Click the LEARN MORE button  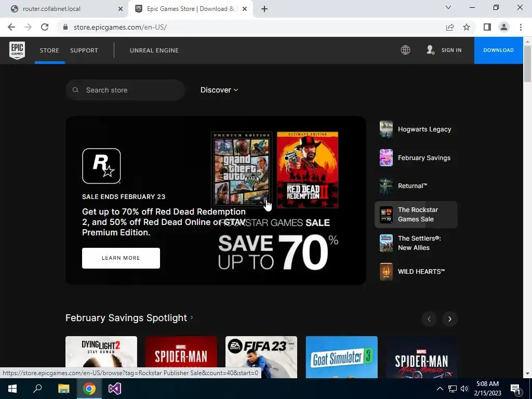[121, 258]
